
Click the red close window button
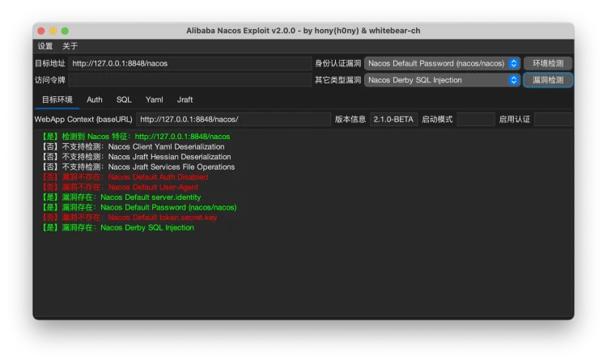click(41, 31)
